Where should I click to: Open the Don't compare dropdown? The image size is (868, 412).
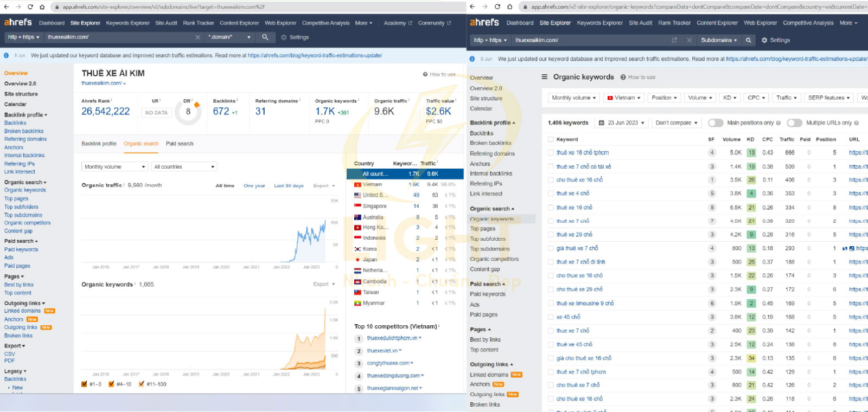pos(676,123)
